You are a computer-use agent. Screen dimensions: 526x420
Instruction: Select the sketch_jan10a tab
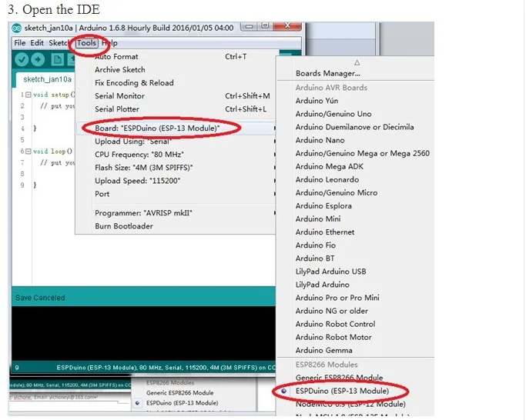pyautogui.click(x=47, y=79)
